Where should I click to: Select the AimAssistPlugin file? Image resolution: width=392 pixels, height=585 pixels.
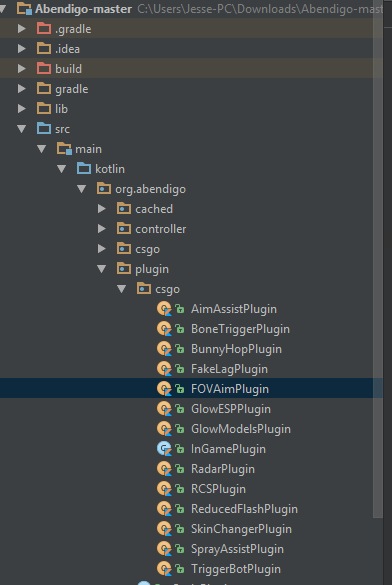pyautogui.click(x=234, y=309)
